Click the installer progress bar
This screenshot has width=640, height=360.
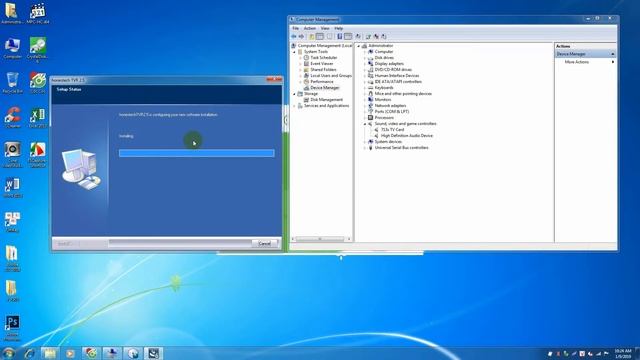point(196,153)
